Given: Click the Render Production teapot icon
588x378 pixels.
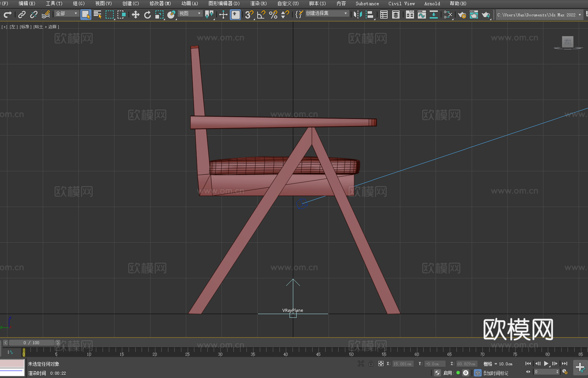Looking at the screenshot, I should tap(486, 14).
